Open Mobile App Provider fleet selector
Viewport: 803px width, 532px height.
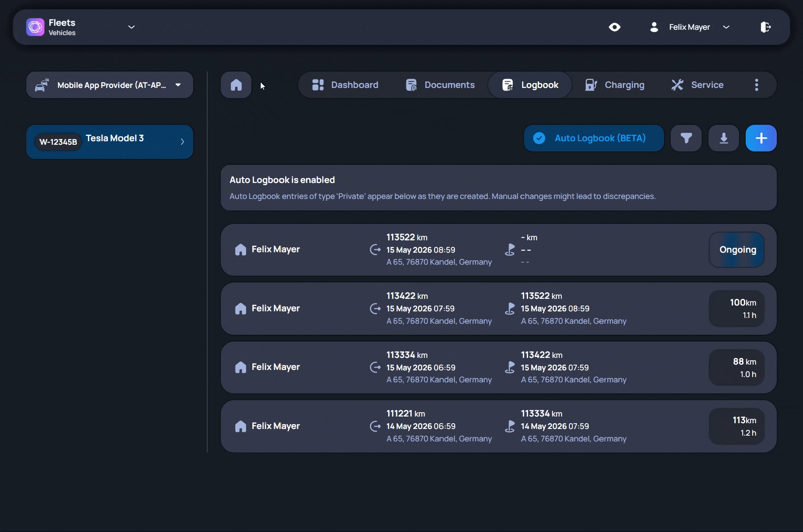click(x=110, y=85)
